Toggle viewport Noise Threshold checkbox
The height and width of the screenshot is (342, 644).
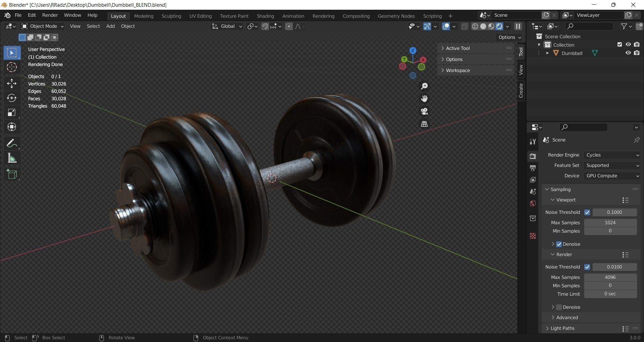click(587, 212)
